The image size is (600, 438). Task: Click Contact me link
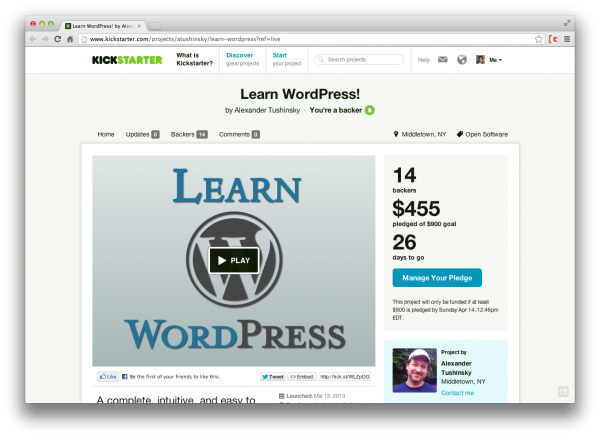pos(457,393)
